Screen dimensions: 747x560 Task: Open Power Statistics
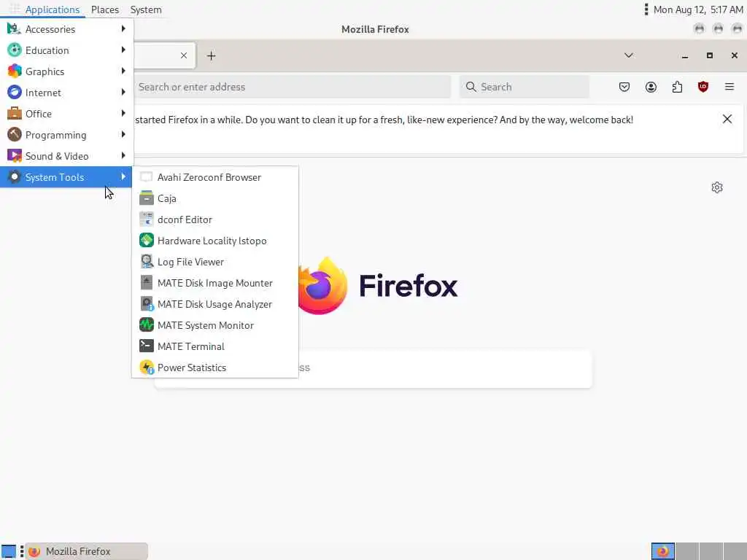click(215, 367)
